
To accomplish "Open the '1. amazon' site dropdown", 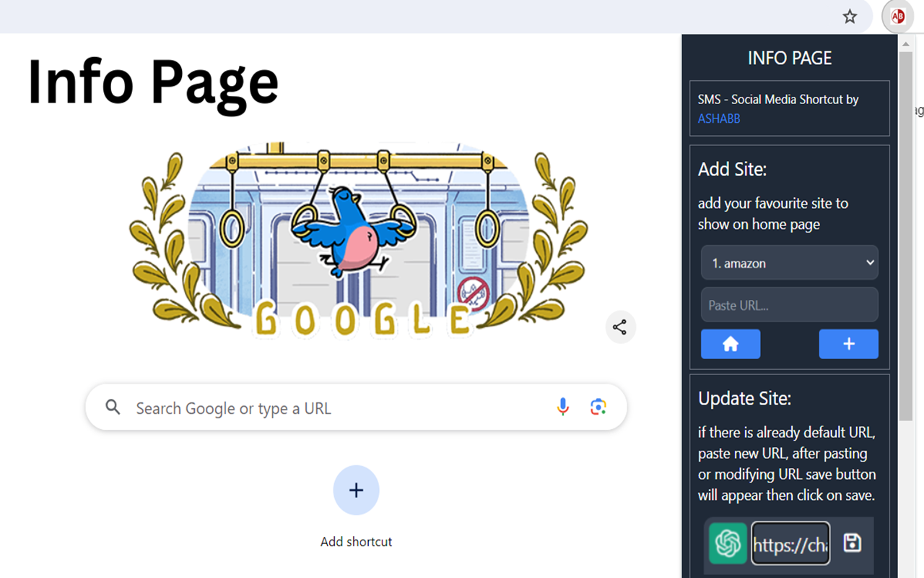I will click(x=790, y=263).
